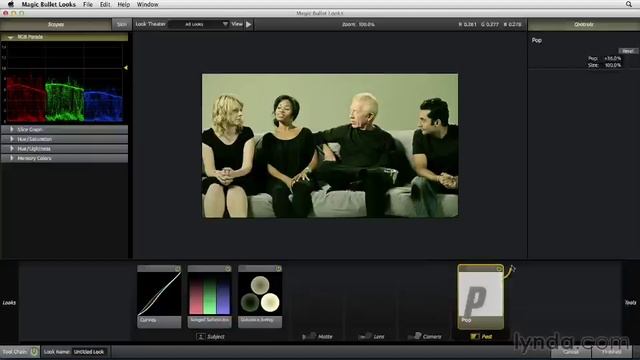
Task: Expand the Hue/Lightness scope
Action: [x=11, y=149]
